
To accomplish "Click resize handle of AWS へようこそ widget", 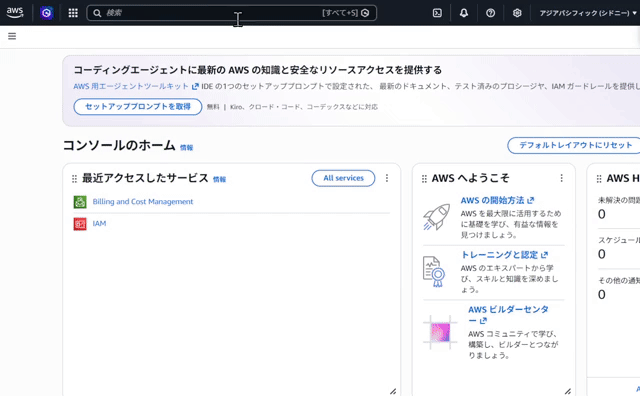I will (567, 392).
